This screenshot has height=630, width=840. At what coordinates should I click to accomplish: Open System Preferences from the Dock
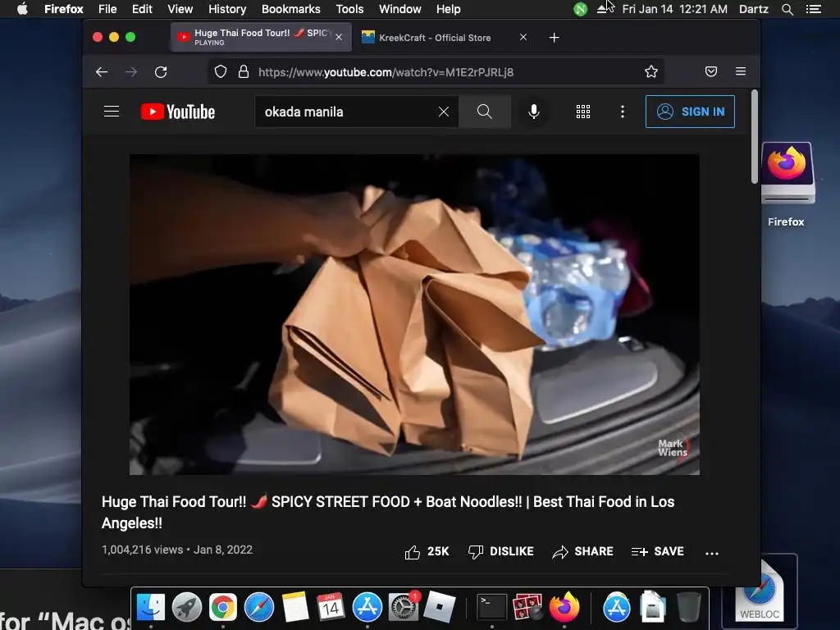click(404, 607)
